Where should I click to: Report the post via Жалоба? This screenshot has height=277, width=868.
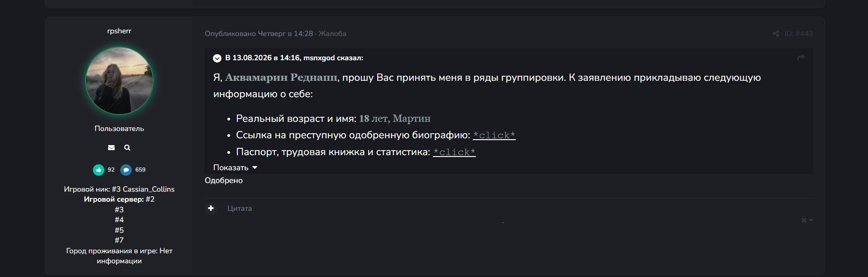point(332,33)
